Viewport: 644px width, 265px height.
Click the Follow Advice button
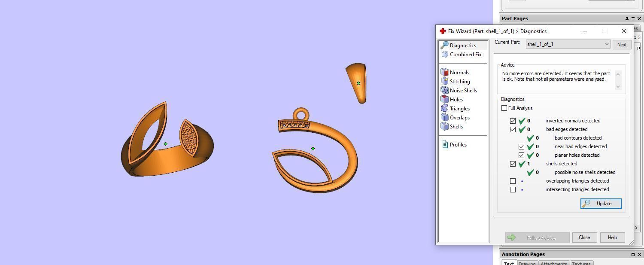pyautogui.click(x=537, y=238)
